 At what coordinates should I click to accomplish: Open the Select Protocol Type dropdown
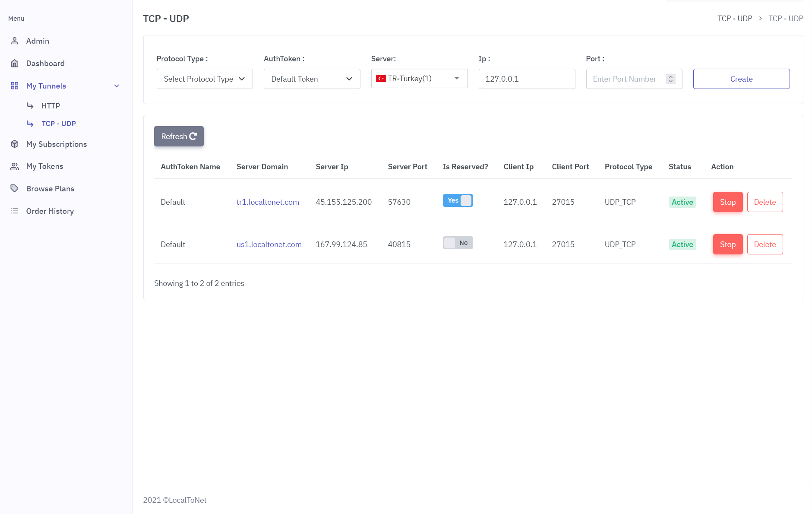click(205, 79)
